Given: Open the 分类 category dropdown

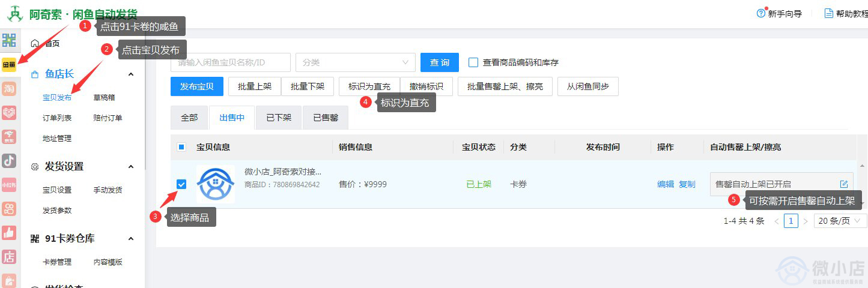Looking at the screenshot, I should coord(356,62).
